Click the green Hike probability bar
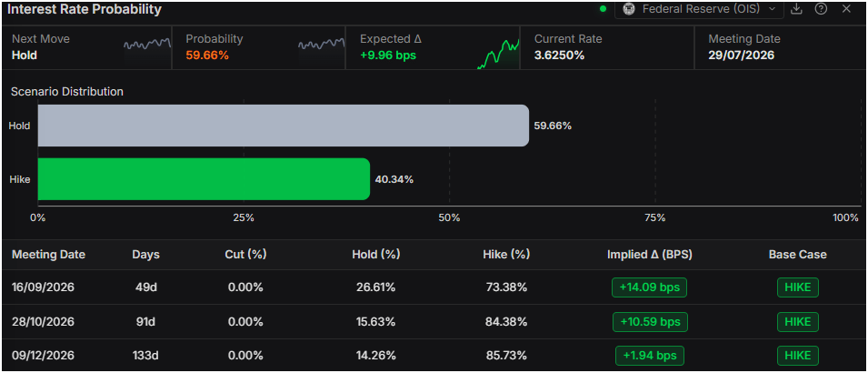 [204, 179]
